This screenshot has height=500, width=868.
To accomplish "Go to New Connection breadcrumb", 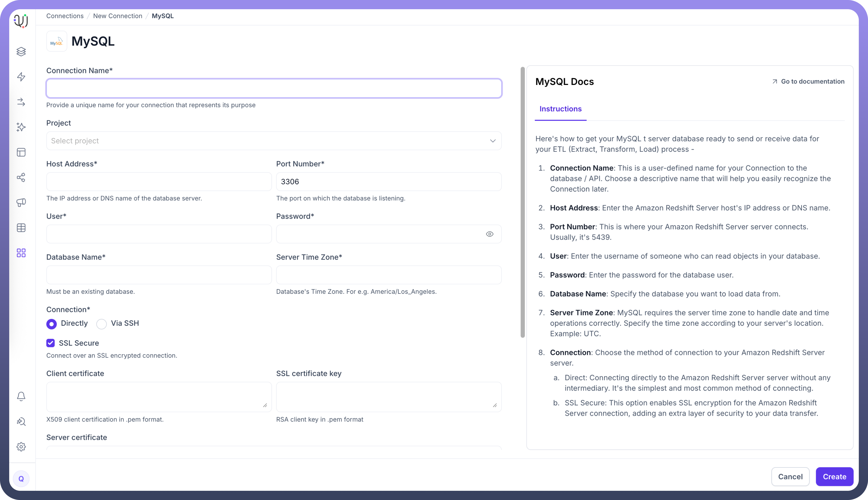I will coord(118,16).
